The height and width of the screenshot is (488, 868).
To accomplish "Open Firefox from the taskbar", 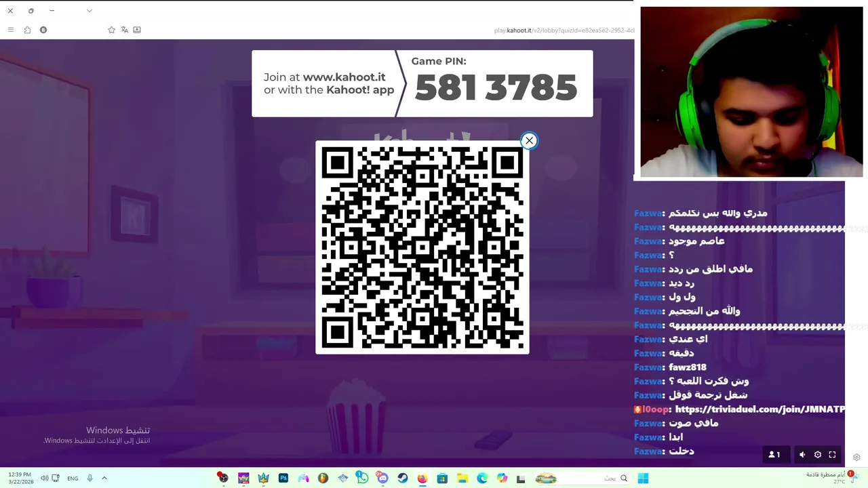I will pos(422,478).
